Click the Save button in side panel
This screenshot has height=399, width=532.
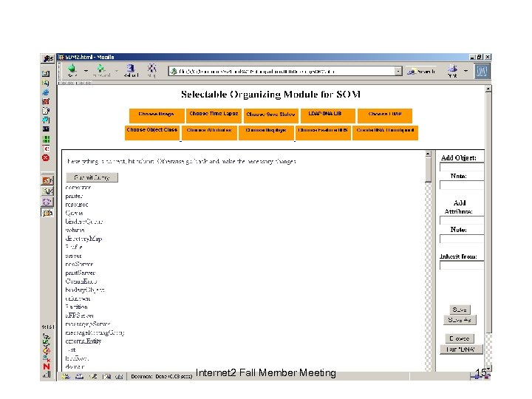(460, 310)
